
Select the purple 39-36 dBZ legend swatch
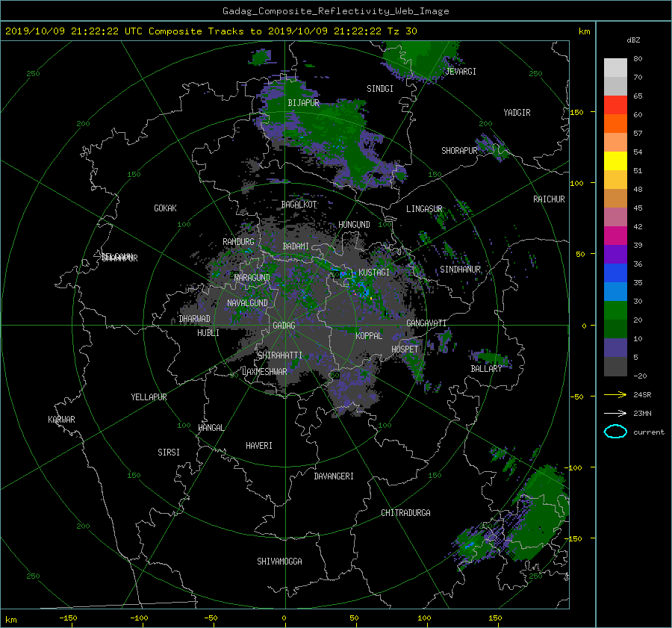[x=615, y=254]
